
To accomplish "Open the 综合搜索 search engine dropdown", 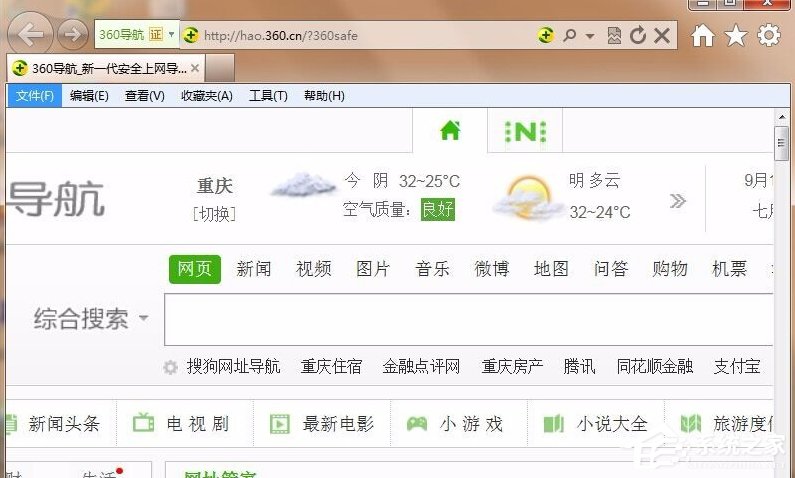I will tap(91, 320).
